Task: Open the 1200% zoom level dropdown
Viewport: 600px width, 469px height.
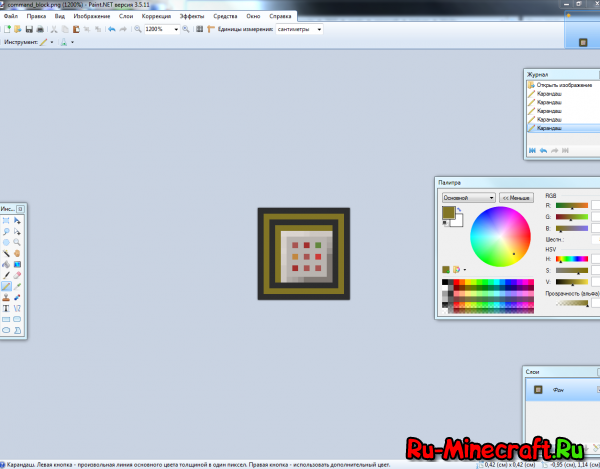Action: click(x=176, y=29)
